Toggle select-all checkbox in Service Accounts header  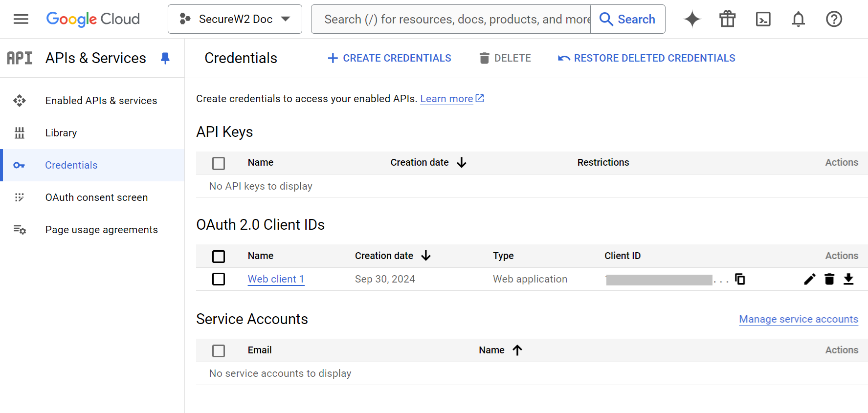[x=219, y=351]
